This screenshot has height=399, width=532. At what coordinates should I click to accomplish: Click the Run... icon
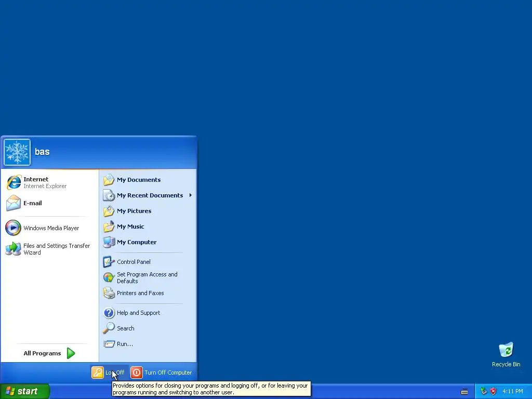(x=109, y=344)
